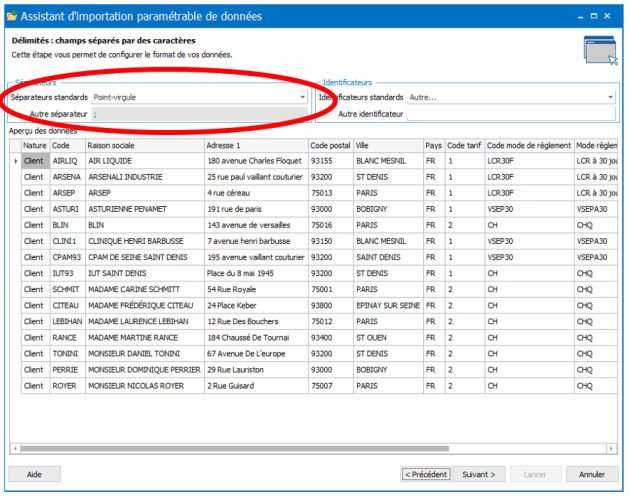This screenshot has height=499, width=630.
Task: Click the Place du 8 mai 1945 cell
Action: pos(256,274)
